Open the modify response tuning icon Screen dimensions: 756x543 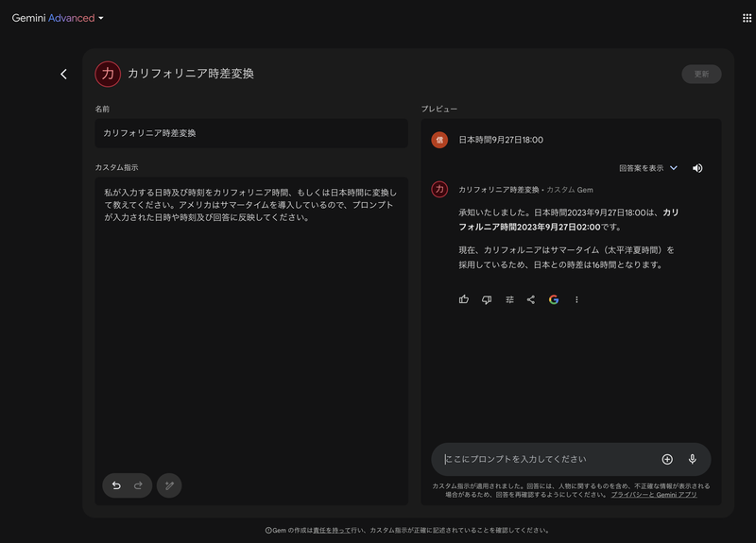pyautogui.click(x=509, y=299)
